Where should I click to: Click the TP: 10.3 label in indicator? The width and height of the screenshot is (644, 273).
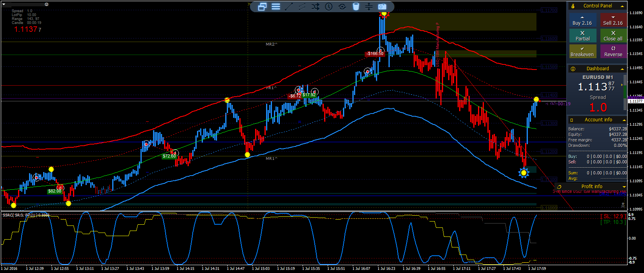(x=613, y=222)
